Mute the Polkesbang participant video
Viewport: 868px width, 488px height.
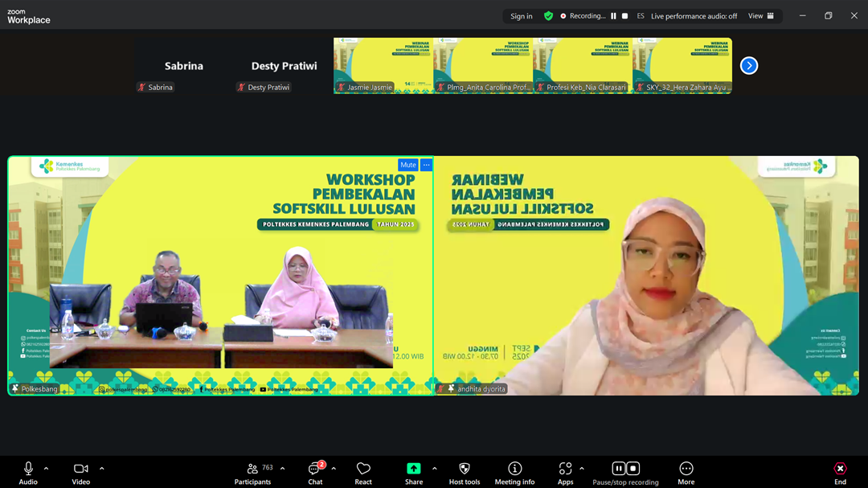coord(408,165)
